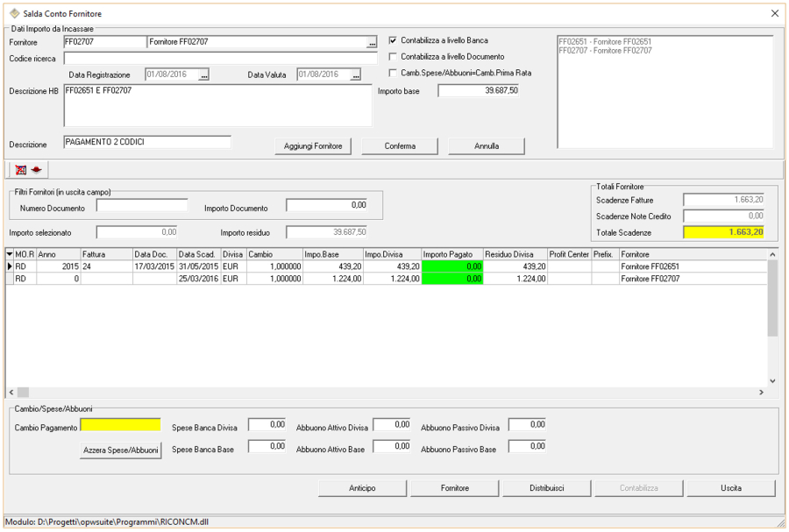Click the red-crossed grid toolbar icon

21,168
